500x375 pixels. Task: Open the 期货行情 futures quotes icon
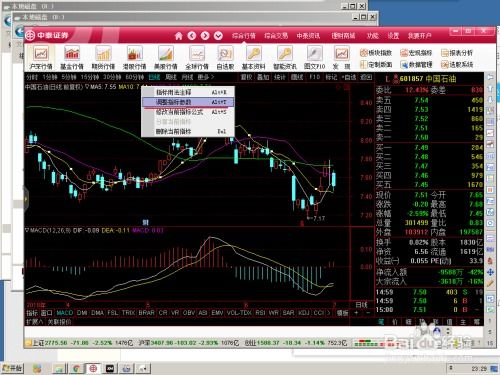(103, 57)
